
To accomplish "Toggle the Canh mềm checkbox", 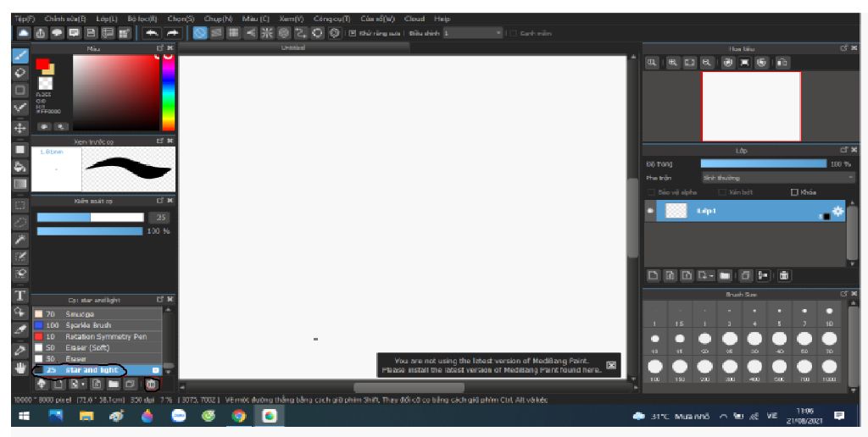I will coord(513,33).
